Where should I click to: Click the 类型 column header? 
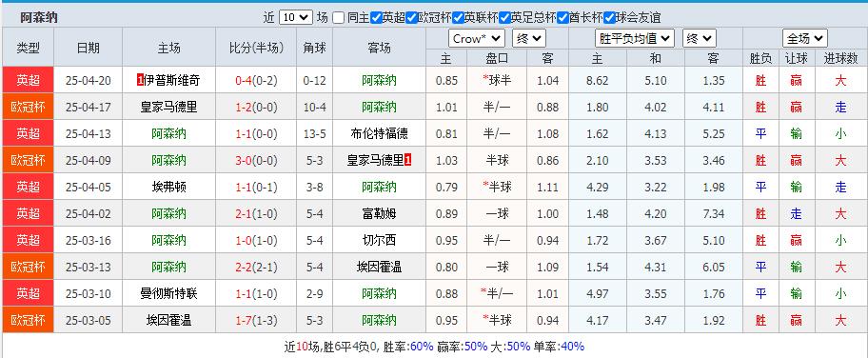28,48
